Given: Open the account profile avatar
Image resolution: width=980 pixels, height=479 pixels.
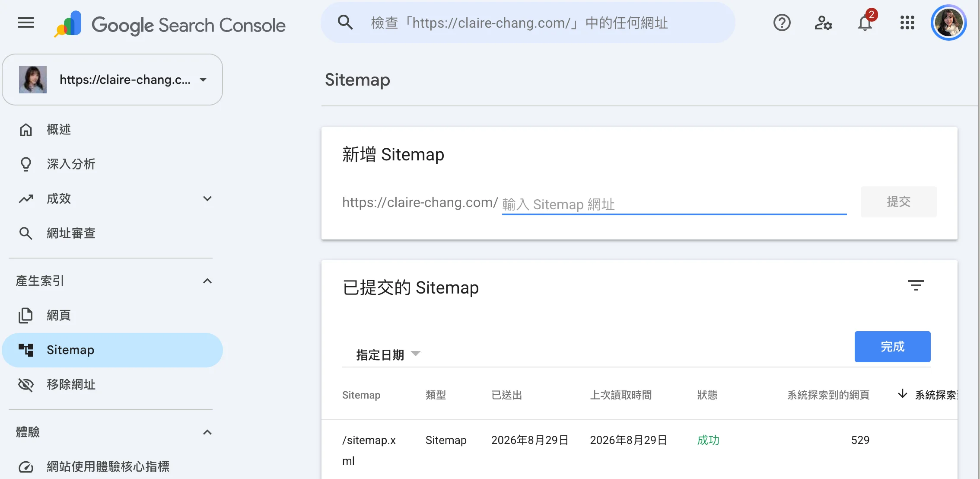Looking at the screenshot, I should [x=949, y=22].
